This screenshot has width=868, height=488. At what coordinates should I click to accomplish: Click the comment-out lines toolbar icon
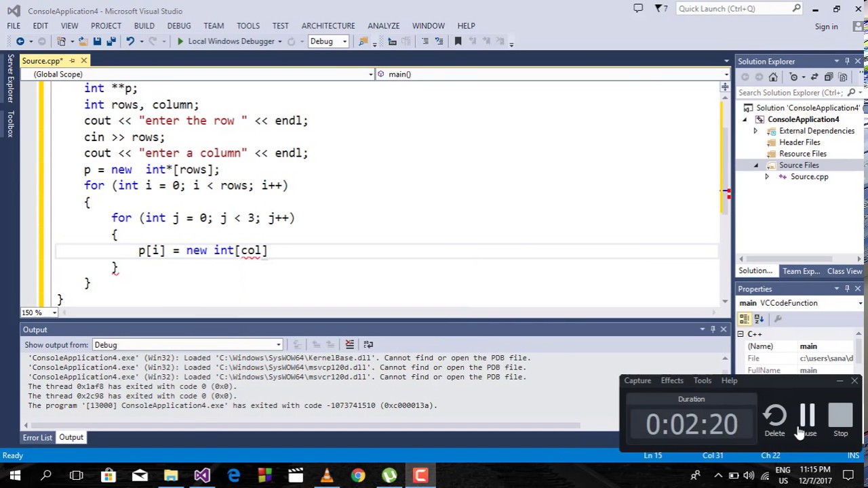pos(425,41)
